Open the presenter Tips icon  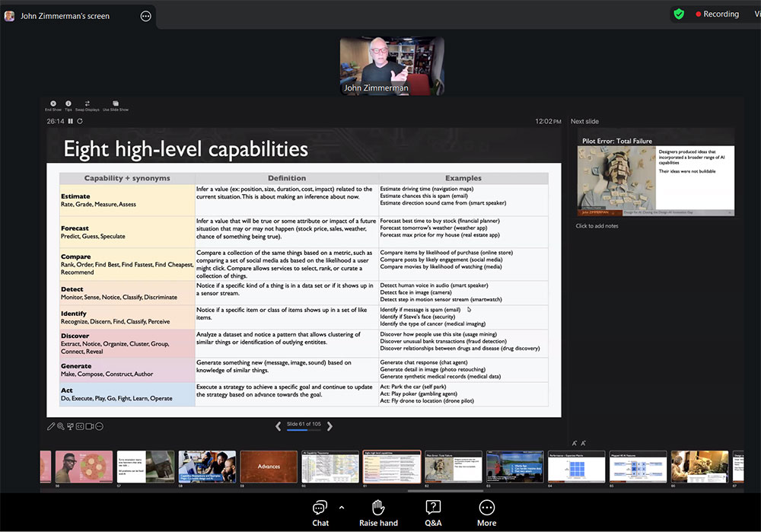(68, 104)
